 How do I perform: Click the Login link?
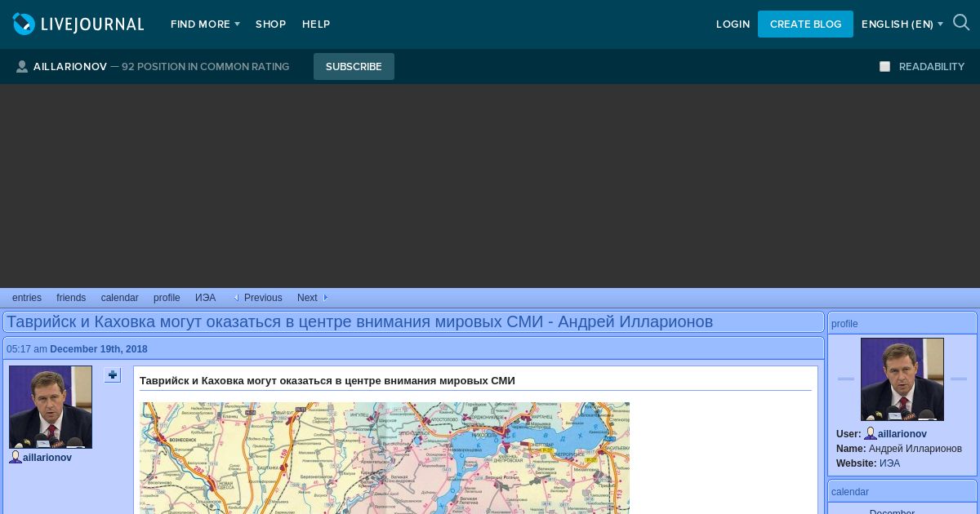pos(733,24)
